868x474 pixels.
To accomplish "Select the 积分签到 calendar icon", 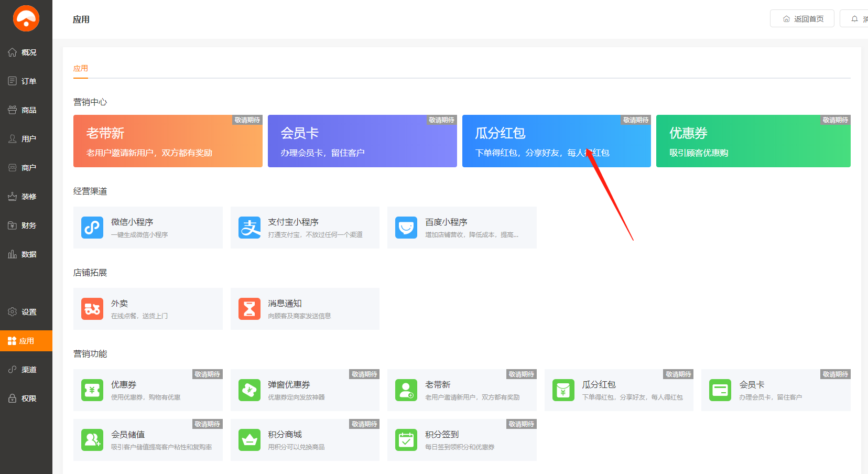I will click(x=406, y=440).
